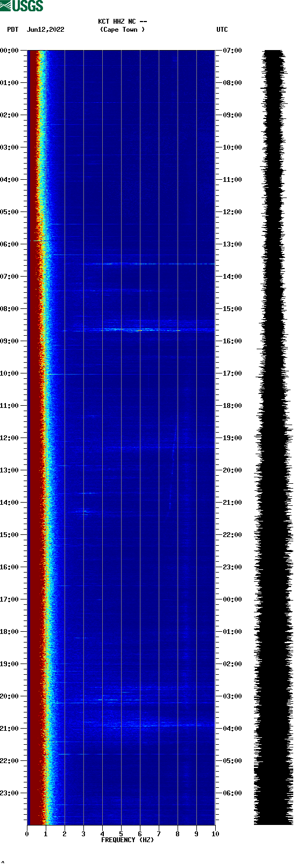
Task: Click the 5 Hz frequency tick label
Action: point(121,834)
